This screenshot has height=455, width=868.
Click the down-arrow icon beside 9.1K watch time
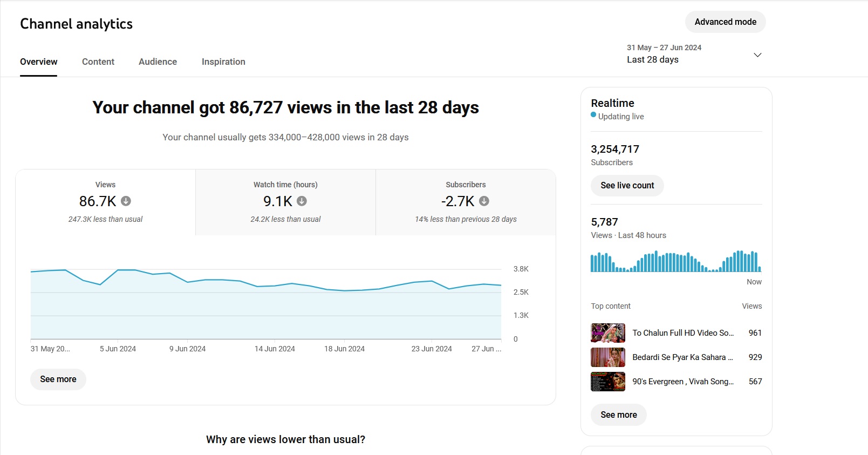302,201
